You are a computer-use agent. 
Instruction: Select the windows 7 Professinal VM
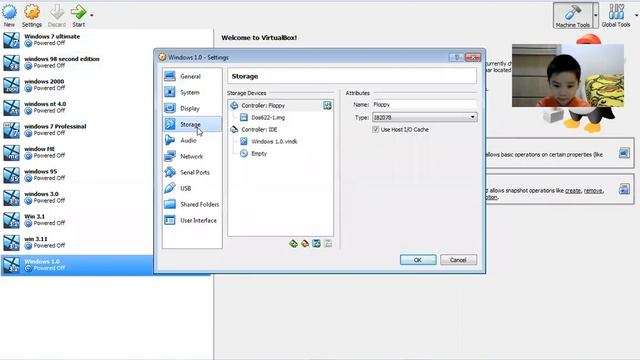(106, 130)
